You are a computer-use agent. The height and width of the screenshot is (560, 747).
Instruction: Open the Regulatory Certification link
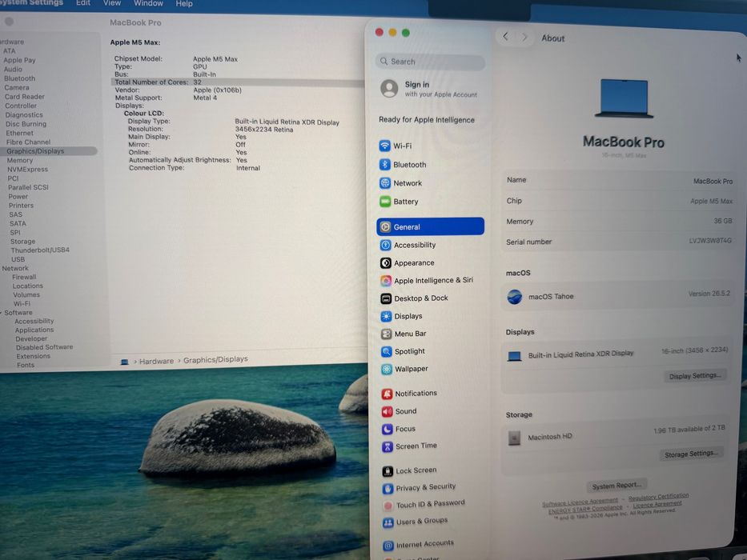tap(658, 497)
